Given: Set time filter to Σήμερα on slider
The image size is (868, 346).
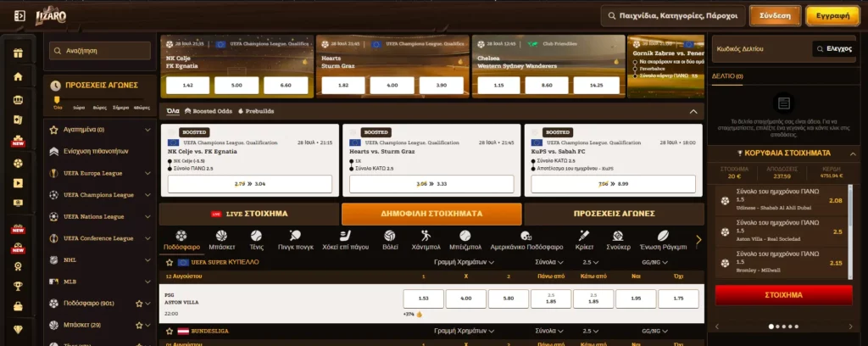Looking at the screenshot, I should (x=120, y=108).
